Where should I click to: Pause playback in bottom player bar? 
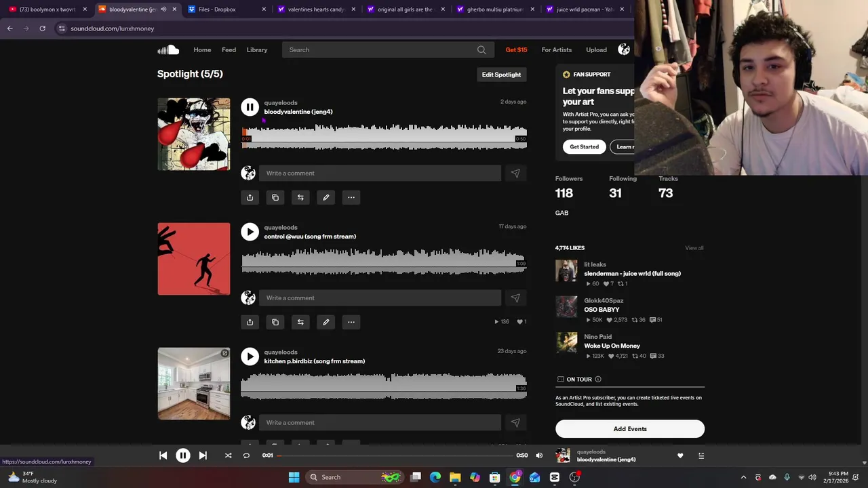pyautogui.click(x=183, y=455)
